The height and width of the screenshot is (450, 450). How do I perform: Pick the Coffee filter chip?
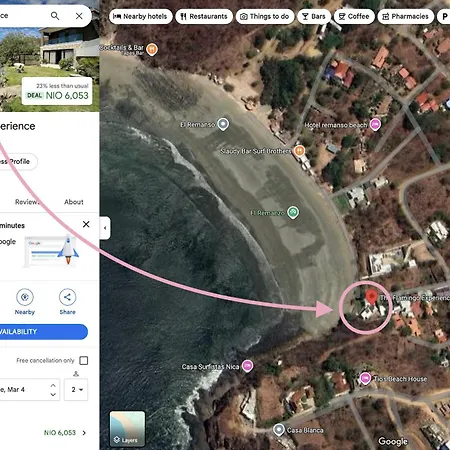(x=354, y=16)
